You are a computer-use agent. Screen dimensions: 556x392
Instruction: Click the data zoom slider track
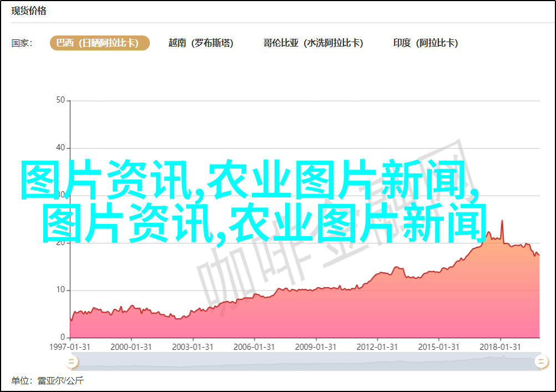(x=306, y=362)
